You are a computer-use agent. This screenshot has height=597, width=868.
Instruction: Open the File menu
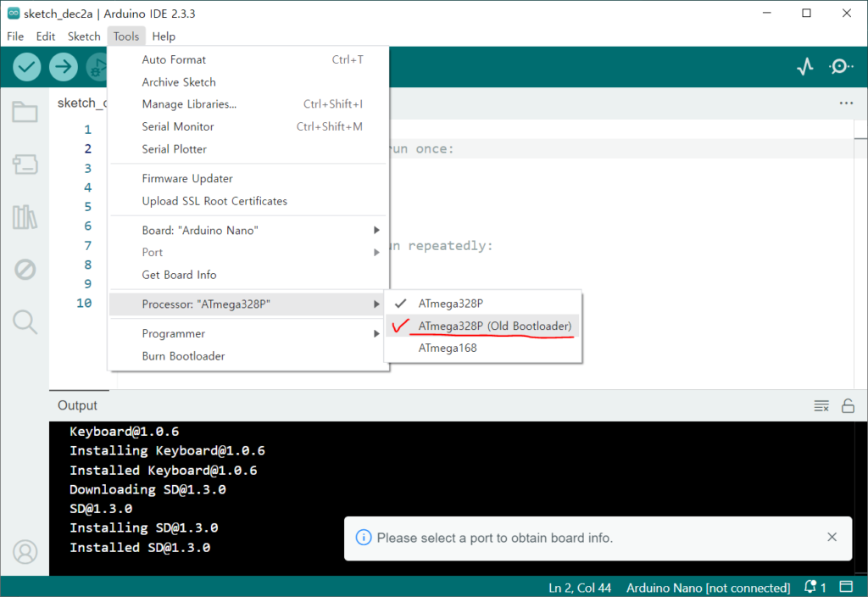15,36
